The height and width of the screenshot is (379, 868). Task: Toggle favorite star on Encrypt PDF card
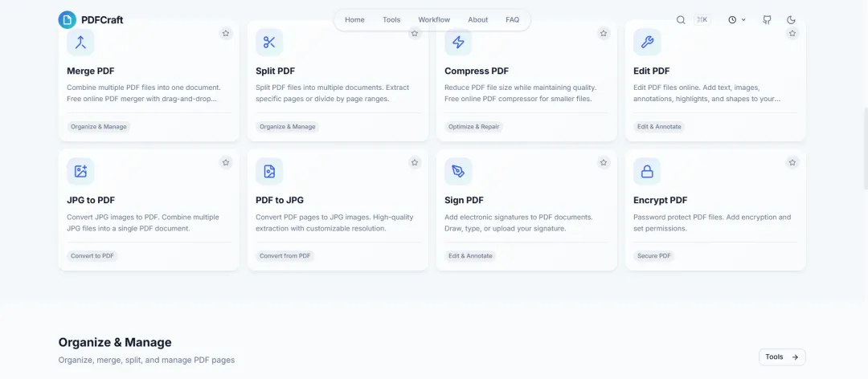click(792, 163)
